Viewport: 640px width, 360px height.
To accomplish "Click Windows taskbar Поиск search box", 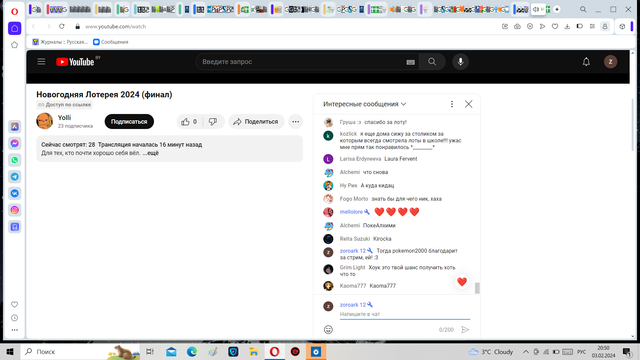I will [x=80, y=352].
